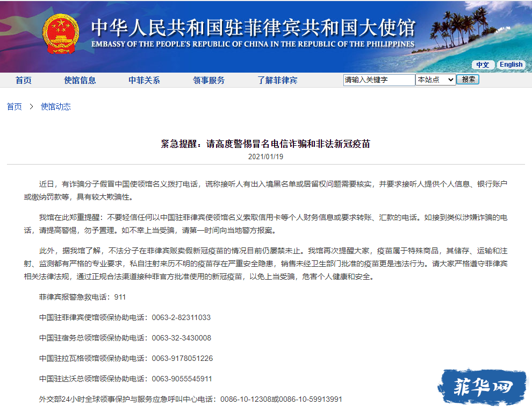Go to 首页 in the breadcrumb
The height and width of the screenshot is (412, 532).
15,106
